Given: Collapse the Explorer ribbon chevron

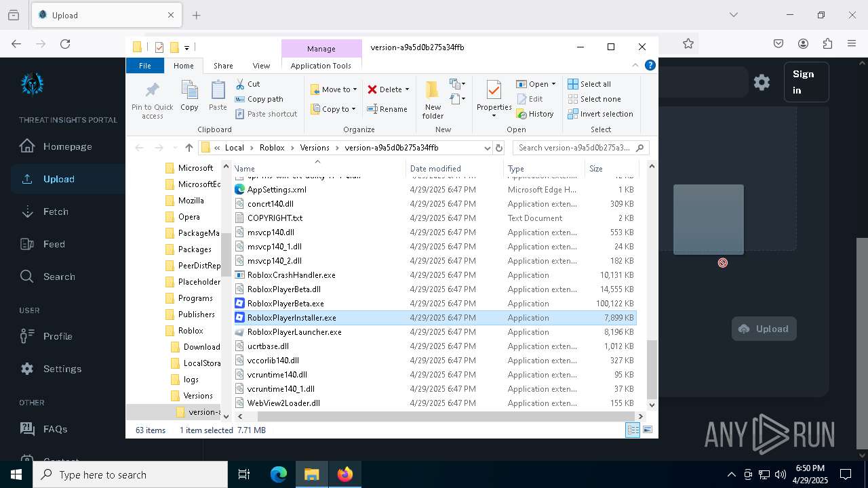Looking at the screenshot, I should pyautogui.click(x=635, y=66).
